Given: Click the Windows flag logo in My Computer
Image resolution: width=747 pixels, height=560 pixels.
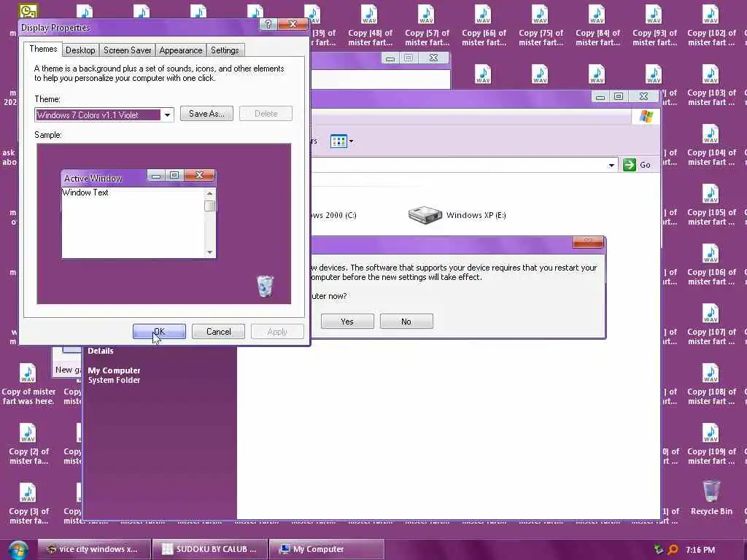Looking at the screenshot, I should (646, 116).
